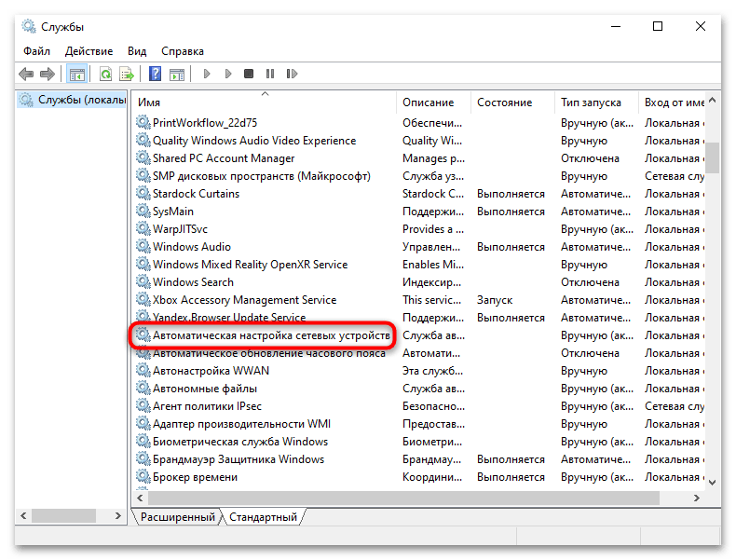Click the list horizontal scroll right arrow
Viewport: 736px width, 560px height.
697,498
